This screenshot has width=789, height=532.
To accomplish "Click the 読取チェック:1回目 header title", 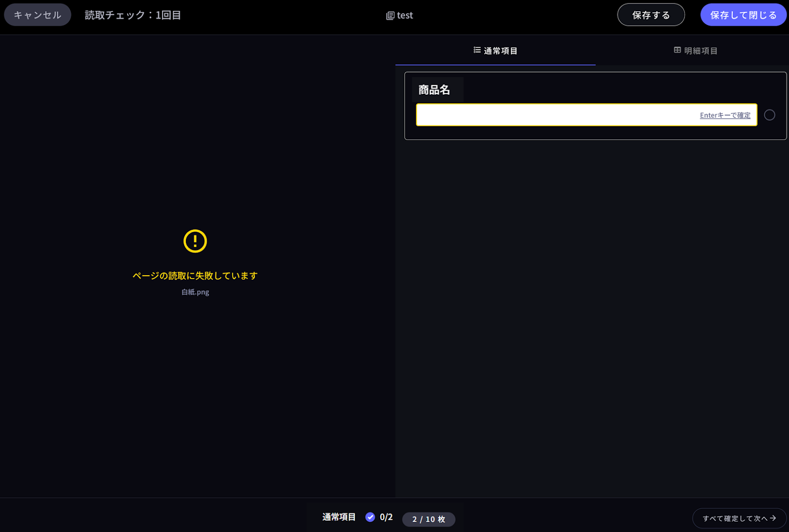I will 133,15.
